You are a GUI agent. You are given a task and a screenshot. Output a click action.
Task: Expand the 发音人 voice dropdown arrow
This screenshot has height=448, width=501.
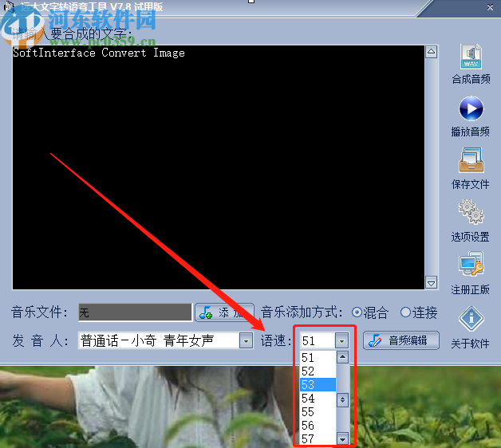click(x=246, y=341)
